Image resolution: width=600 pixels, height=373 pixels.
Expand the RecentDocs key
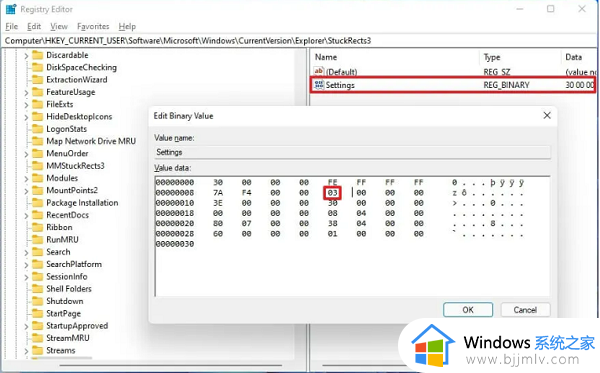(x=26, y=216)
